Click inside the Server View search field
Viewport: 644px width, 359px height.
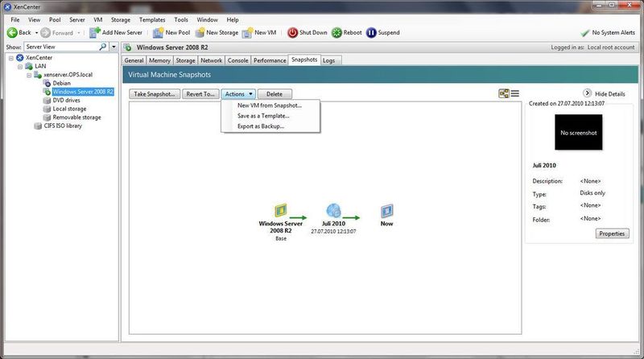(x=62, y=47)
